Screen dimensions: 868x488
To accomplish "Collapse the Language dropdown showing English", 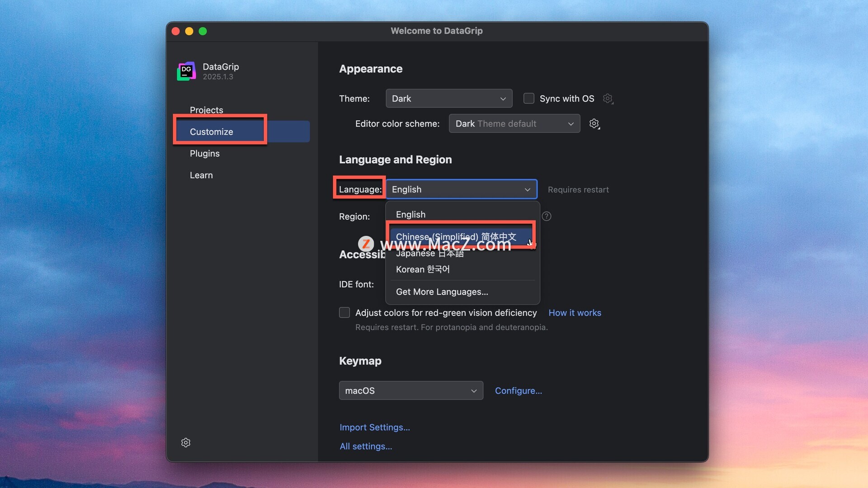I will coord(462,189).
